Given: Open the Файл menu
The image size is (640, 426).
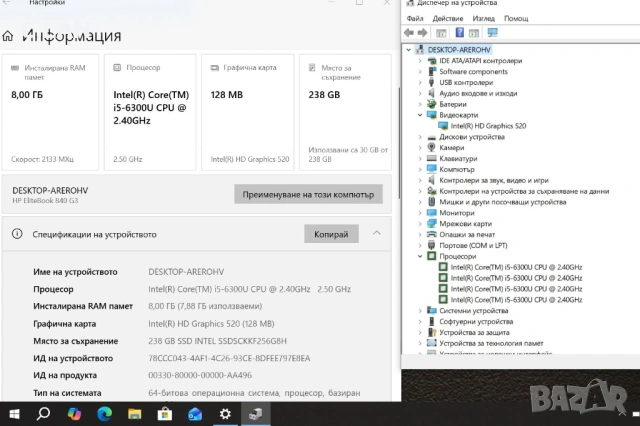Looking at the screenshot, I should point(415,18).
